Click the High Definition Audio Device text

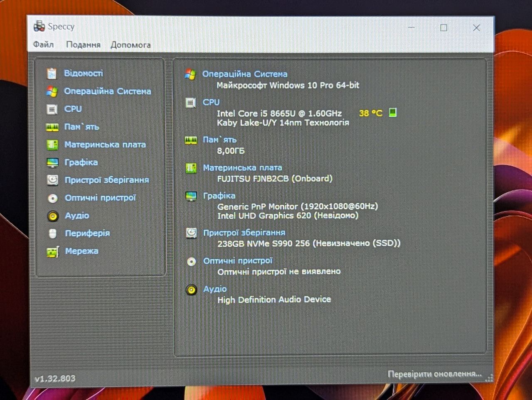[274, 299]
